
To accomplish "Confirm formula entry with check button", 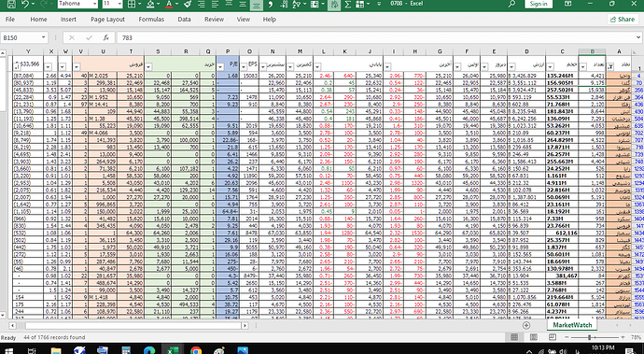I will pyautogui.click(x=89, y=37).
